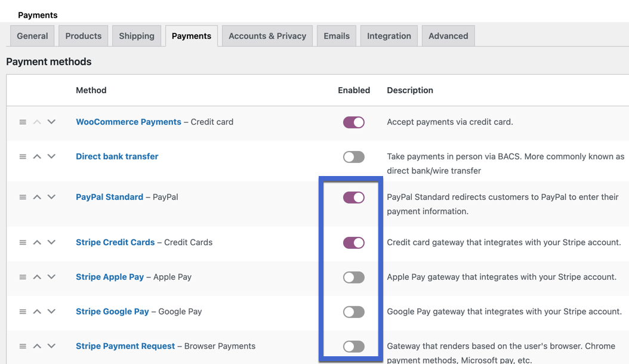Click Apple Pay gateway description text
This screenshot has height=364, width=629.
coord(502,277)
